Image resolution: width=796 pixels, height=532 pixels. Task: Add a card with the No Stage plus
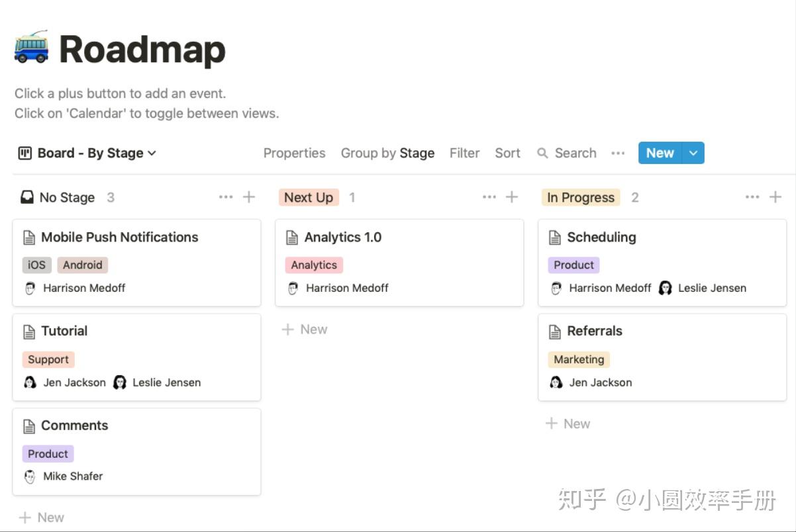coord(249,197)
